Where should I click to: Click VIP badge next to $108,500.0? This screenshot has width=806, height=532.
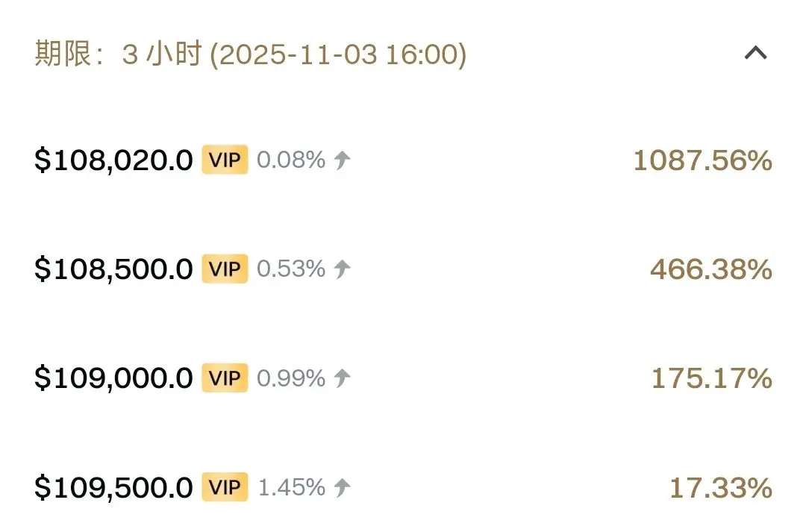click(x=225, y=269)
